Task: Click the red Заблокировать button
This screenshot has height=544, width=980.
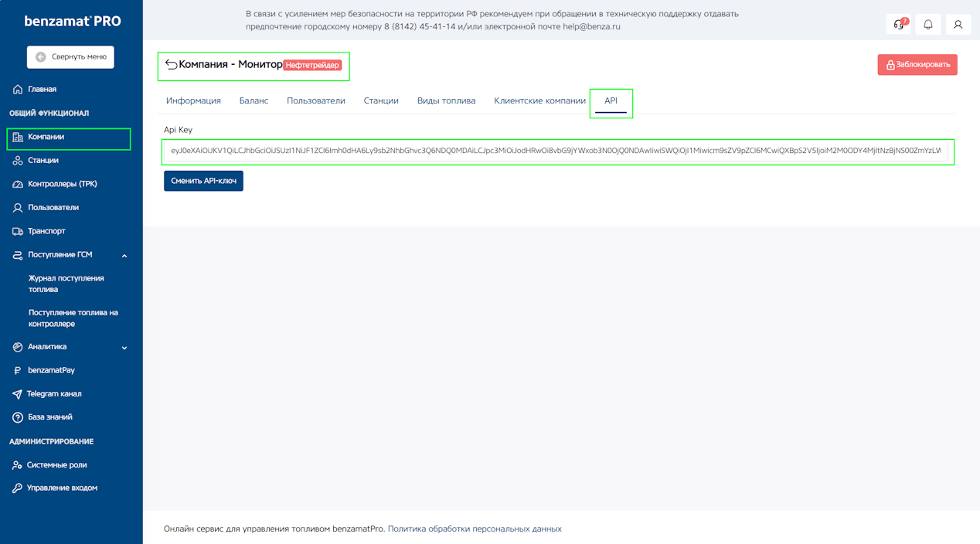Action: click(x=917, y=65)
